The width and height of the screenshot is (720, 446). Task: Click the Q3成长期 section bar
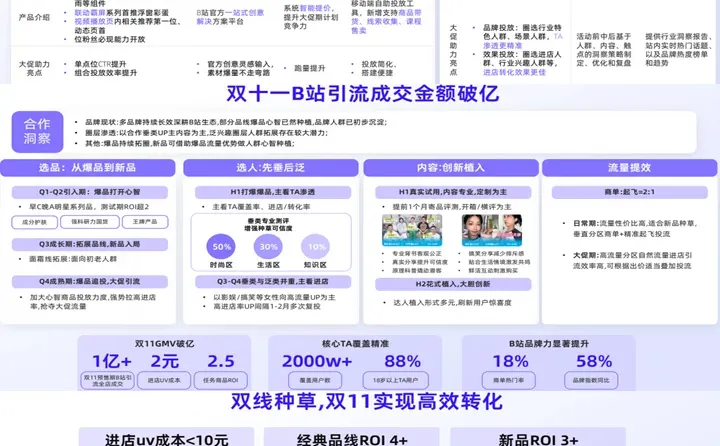(90, 244)
